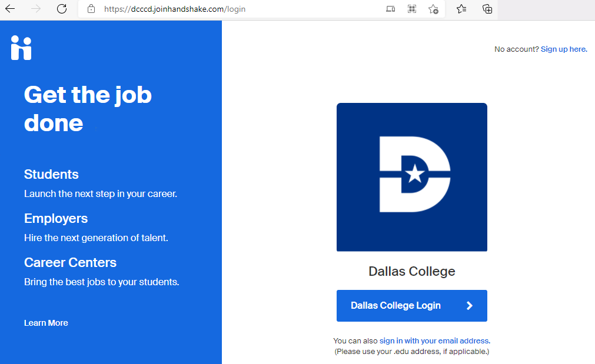Open the Collections icon

(x=487, y=9)
